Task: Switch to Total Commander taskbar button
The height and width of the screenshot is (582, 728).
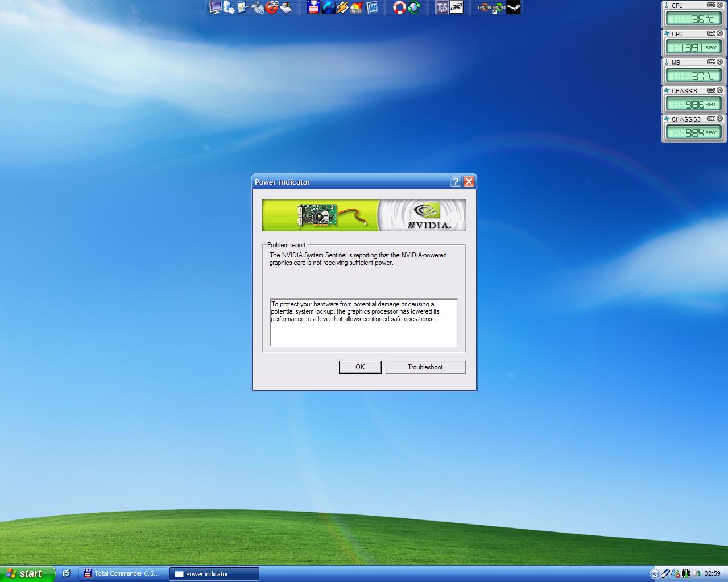Action: pyautogui.click(x=123, y=573)
